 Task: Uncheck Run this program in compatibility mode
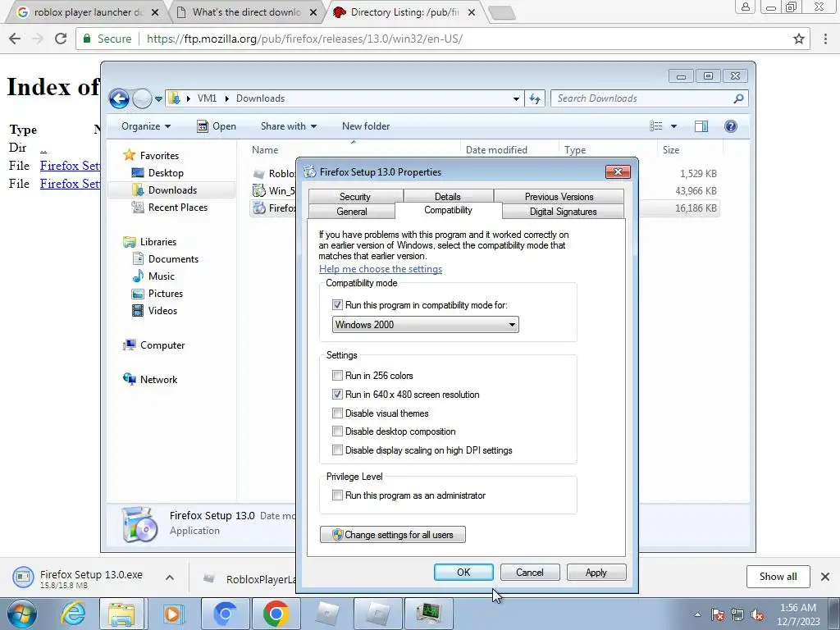pos(337,305)
